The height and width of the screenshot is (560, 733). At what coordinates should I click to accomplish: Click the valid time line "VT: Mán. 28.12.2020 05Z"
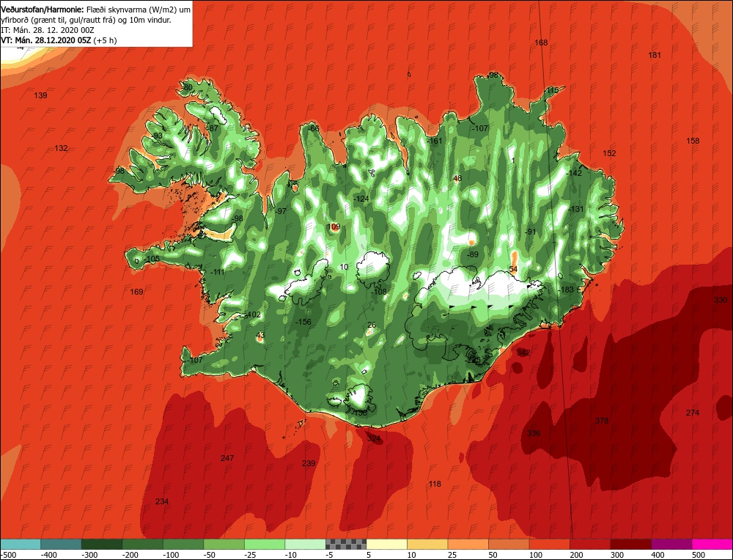45,40
